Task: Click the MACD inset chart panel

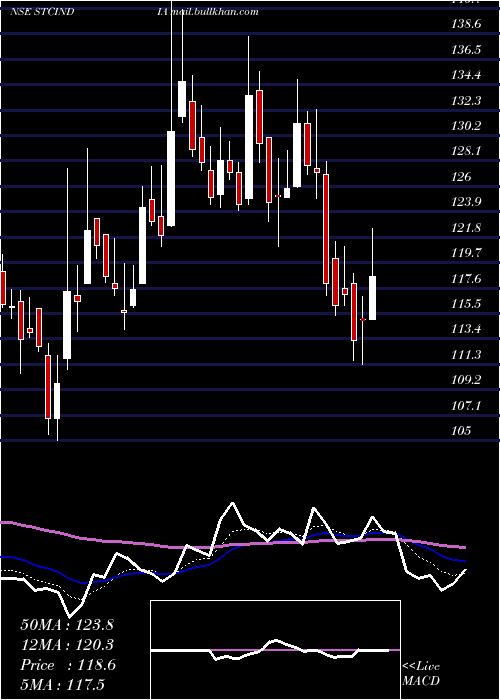Action: 275,650
